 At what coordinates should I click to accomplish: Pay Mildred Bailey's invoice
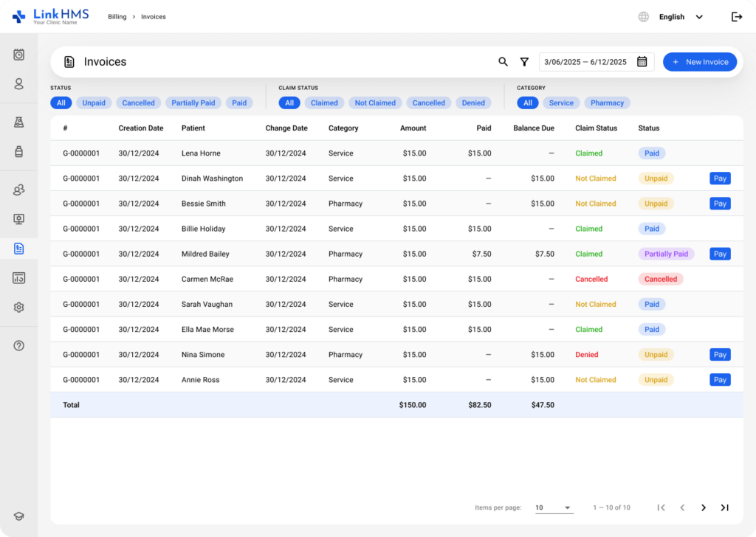pyautogui.click(x=720, y=254)
